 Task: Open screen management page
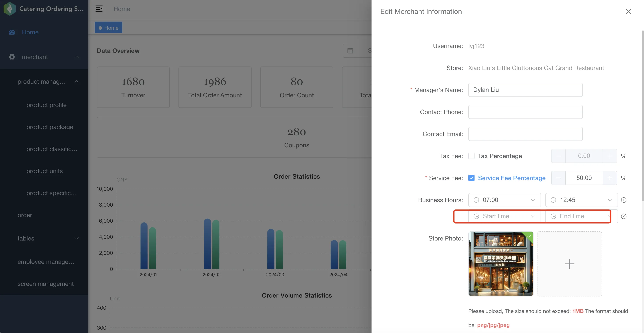pyautogui.click(x=46, y=284)
